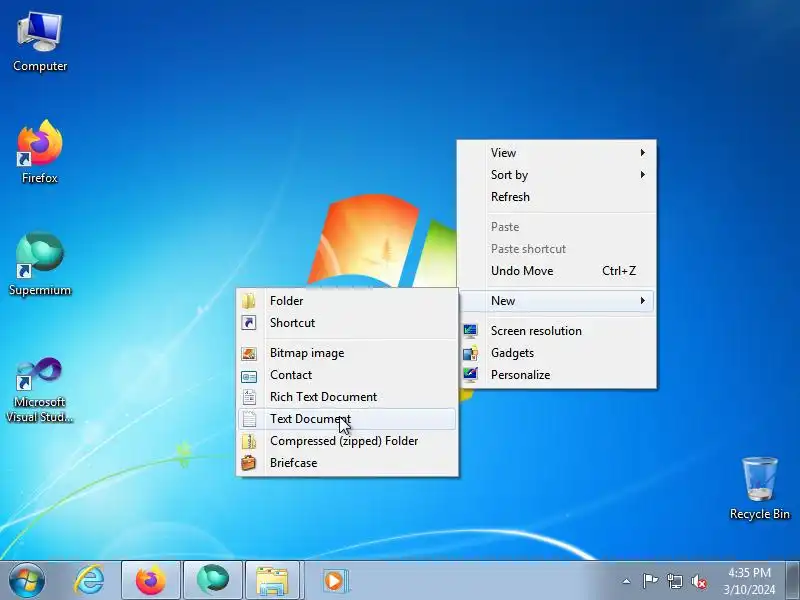The height and width of the screenshot is (600, 800).
Task: Choose Refresh in the context menu
Action: 557,196
